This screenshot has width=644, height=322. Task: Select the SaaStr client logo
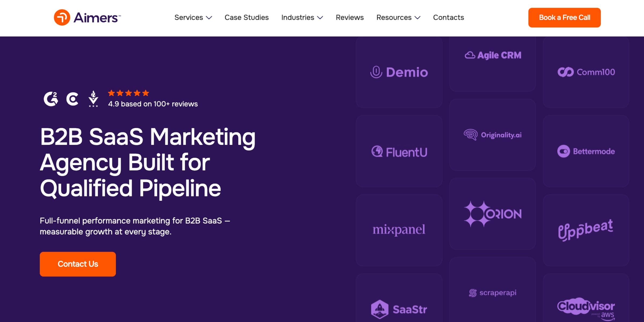click(399, 309)
